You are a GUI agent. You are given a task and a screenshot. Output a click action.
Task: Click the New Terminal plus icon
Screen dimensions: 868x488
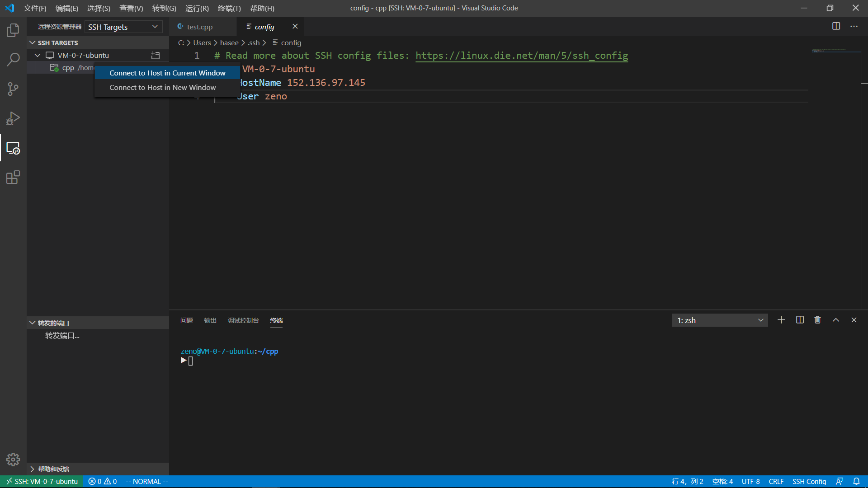click(x=782, y=320)
